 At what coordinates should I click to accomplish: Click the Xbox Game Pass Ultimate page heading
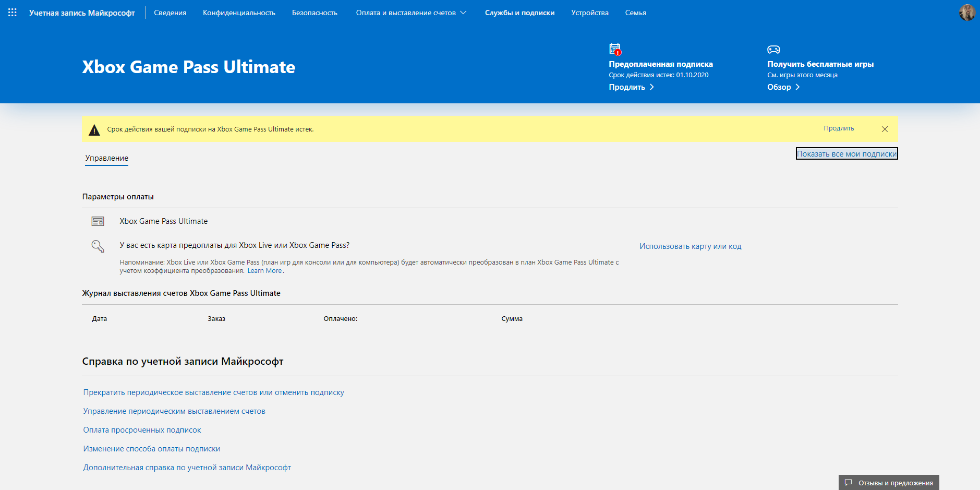[189, 67]
